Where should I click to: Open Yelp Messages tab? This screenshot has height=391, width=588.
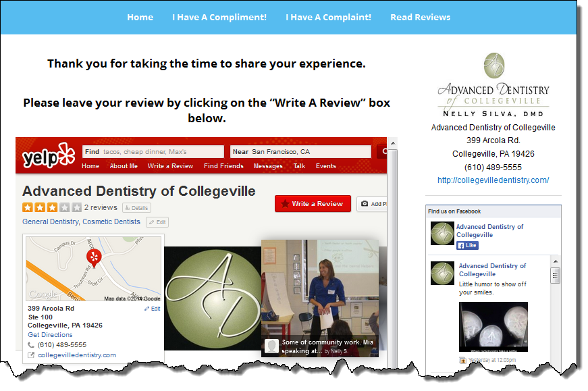268,166
